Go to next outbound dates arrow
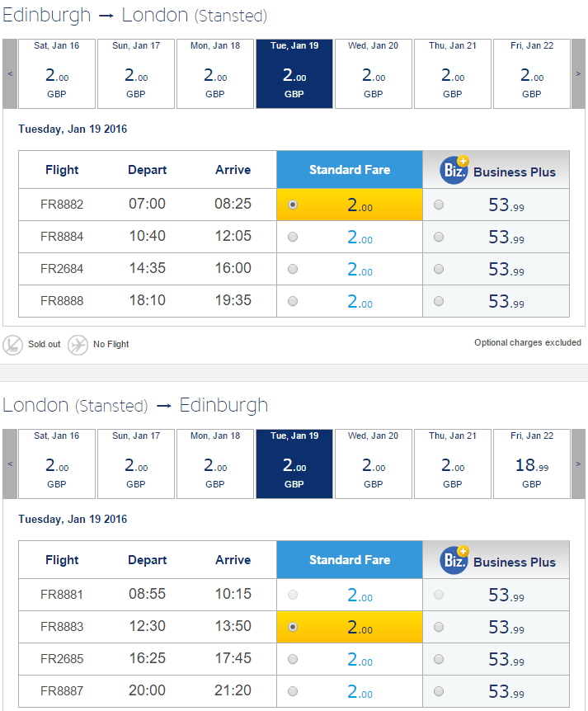Image resolution: width=588 pixels, height=711 pixels. point(578,74)
